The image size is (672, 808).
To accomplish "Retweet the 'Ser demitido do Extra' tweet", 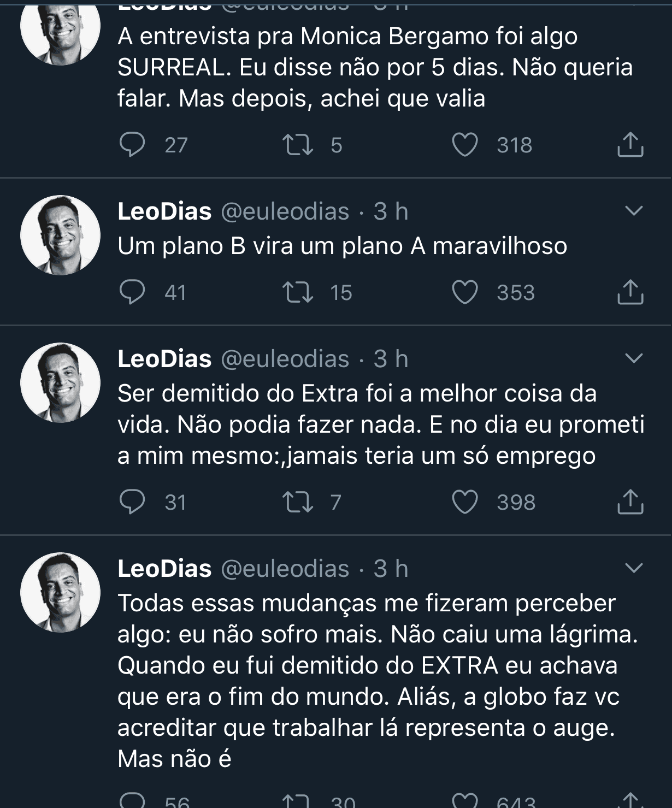I will (298, 502).
